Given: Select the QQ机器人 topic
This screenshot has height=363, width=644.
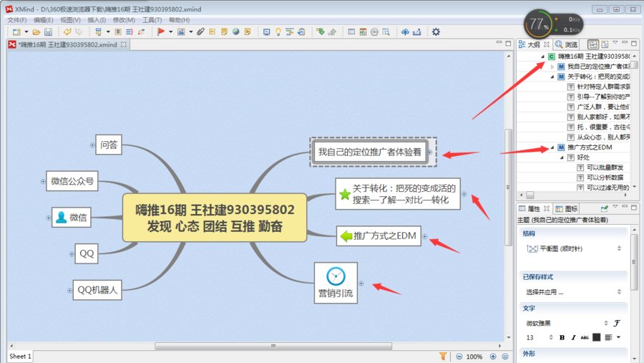Looking at the screenshot, I should [x=97, y=290].
